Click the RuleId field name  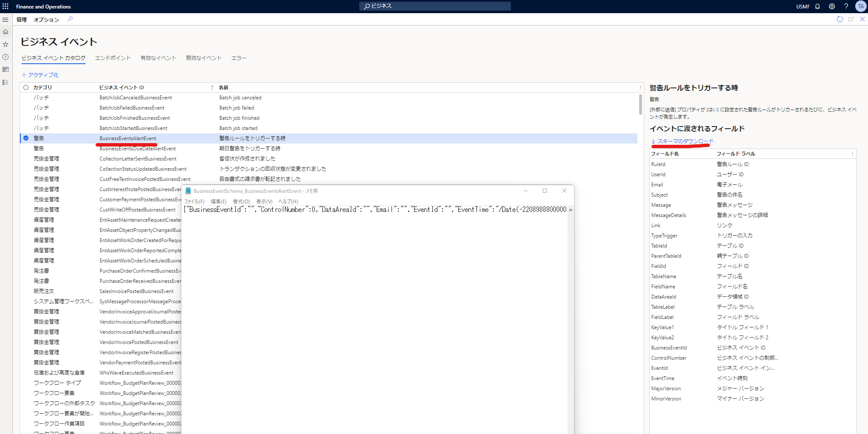point(658,164)
